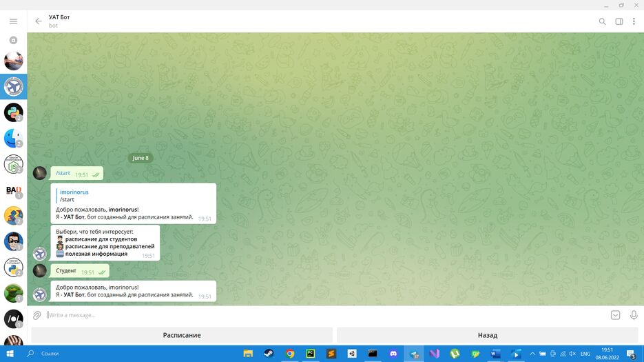This screenshot has width=644, height=362.
Task: Open Microsoft Word from taskbar
Action: [496, 354]
